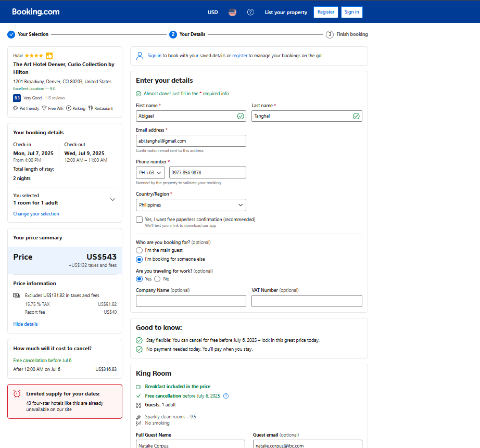
Task: Click the user profile icon beside Sign in
Action: 140,56
